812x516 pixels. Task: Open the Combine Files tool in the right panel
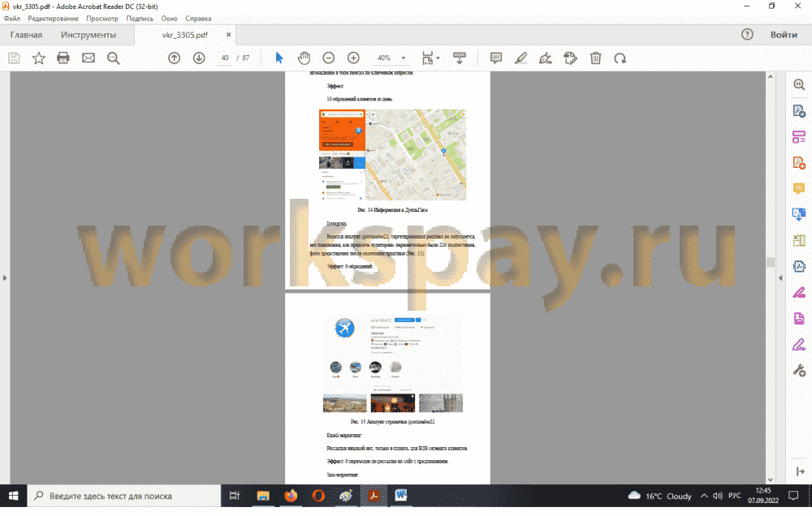click(799, 214)
